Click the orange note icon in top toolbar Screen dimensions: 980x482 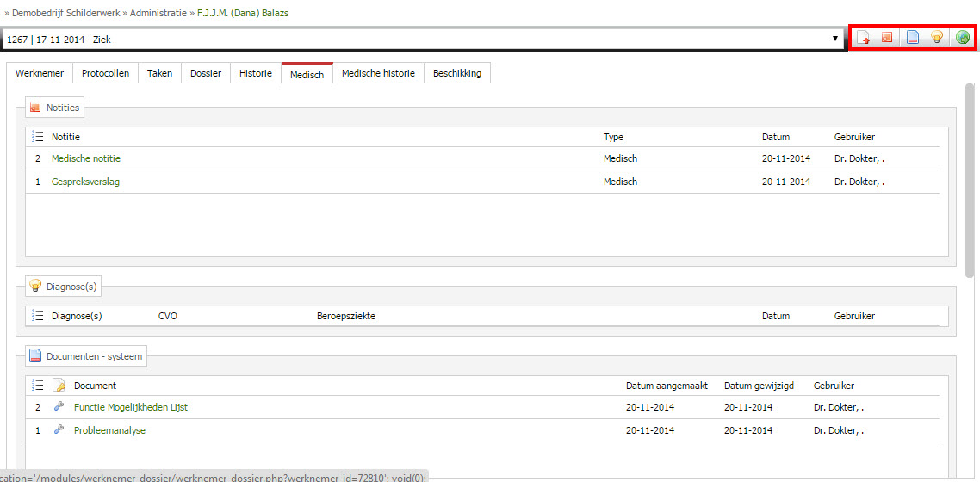(887, 38)
